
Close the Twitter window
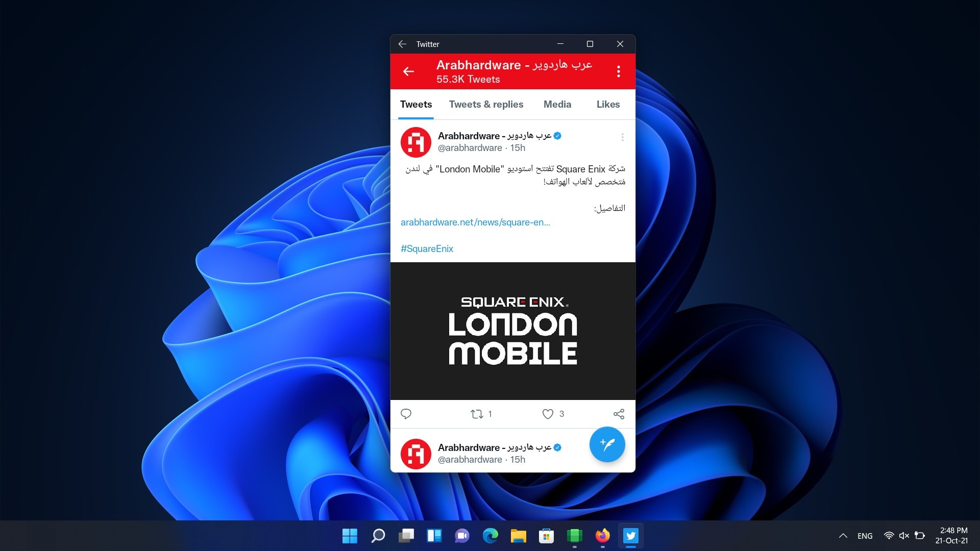620,44
